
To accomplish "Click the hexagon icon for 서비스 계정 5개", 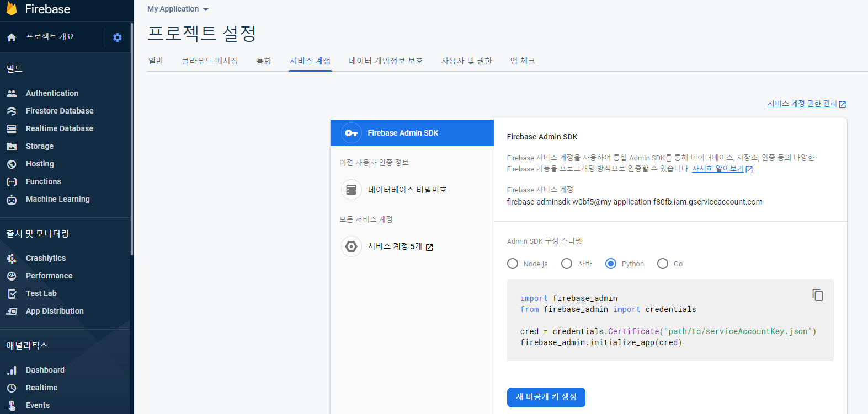I will click(352, 246).
